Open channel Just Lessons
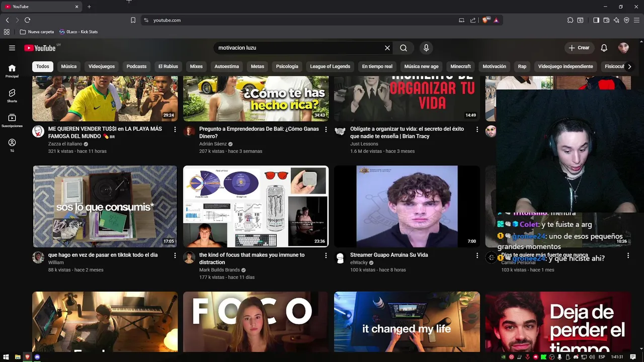 pos(364,144)
